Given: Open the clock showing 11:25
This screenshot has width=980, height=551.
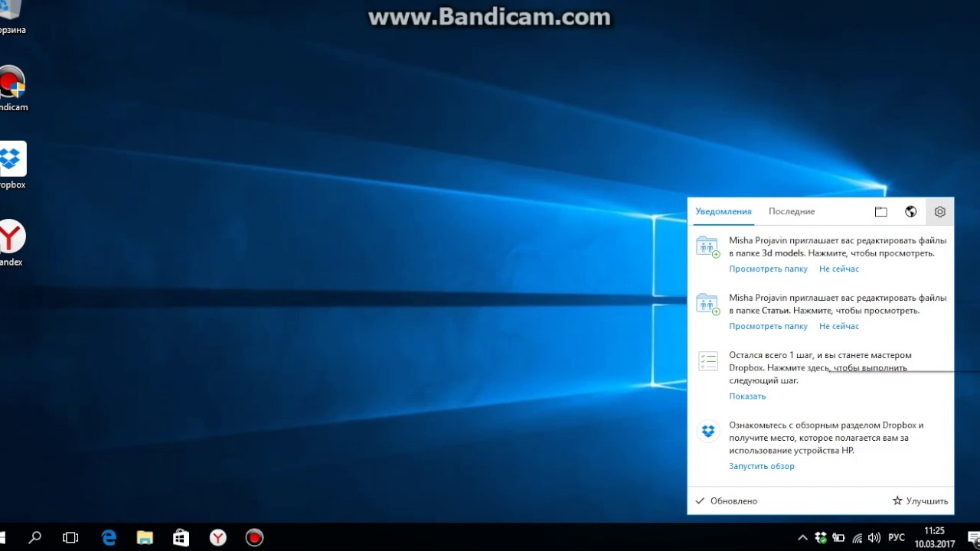Looking at the screenshot, I should tap(934, 537).
